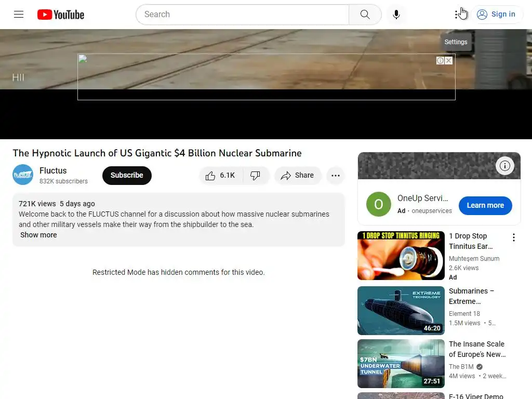
Task: Click the Sign in button
Action: (496, 14)
